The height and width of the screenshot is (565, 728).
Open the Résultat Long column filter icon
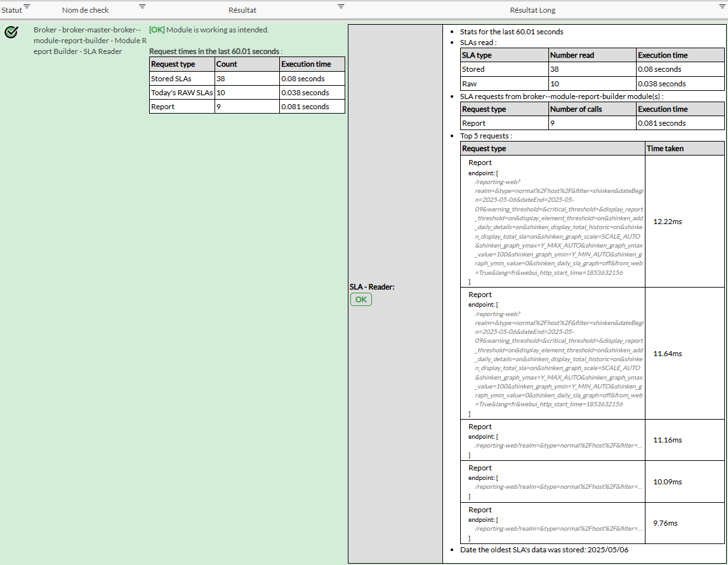(x=722, y=6)
